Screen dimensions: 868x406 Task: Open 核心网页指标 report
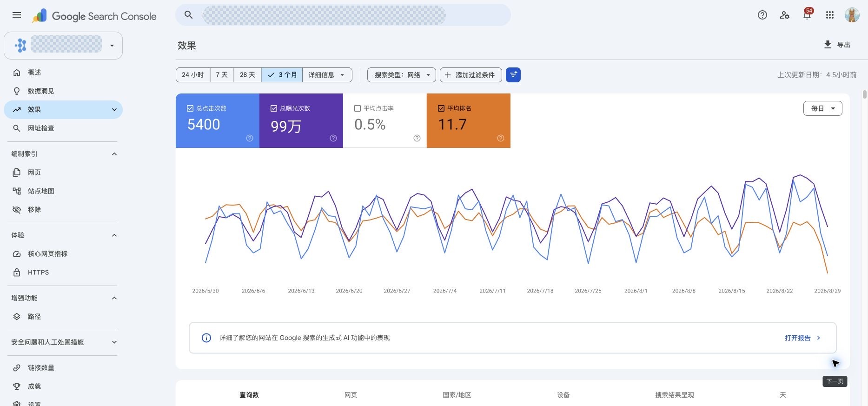(x=63, y=254)
